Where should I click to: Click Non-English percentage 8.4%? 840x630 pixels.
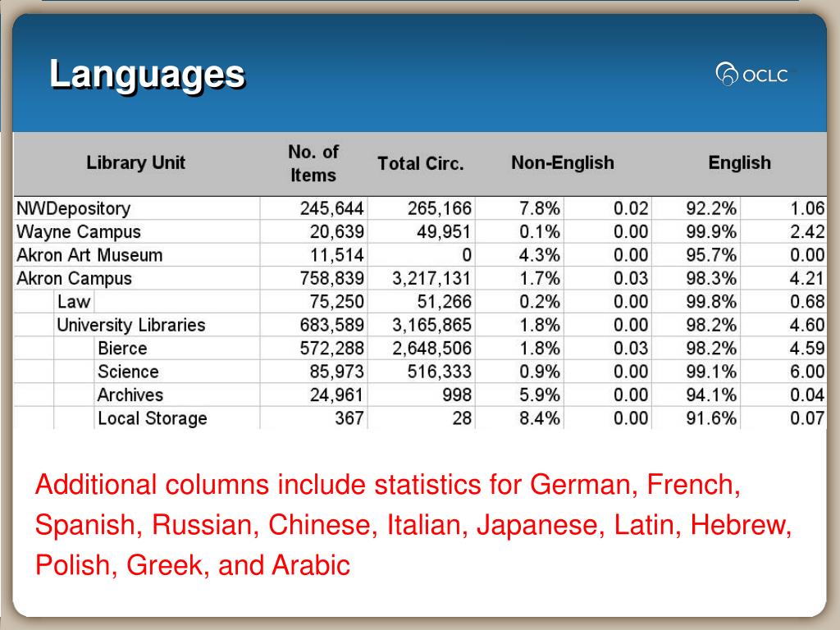click(x=540, y=418)
